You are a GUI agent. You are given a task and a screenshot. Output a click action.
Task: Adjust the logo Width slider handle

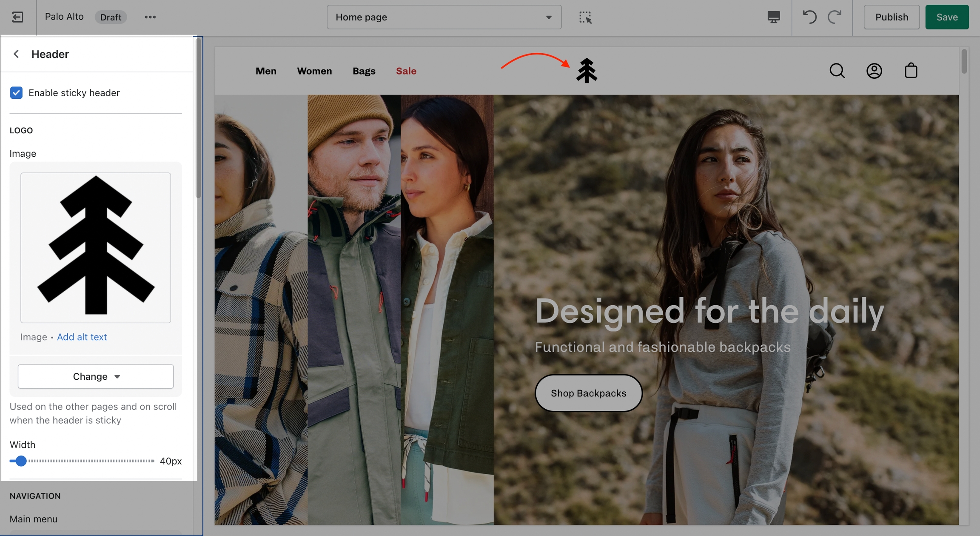pyautogui.click(x=20, y=461)
